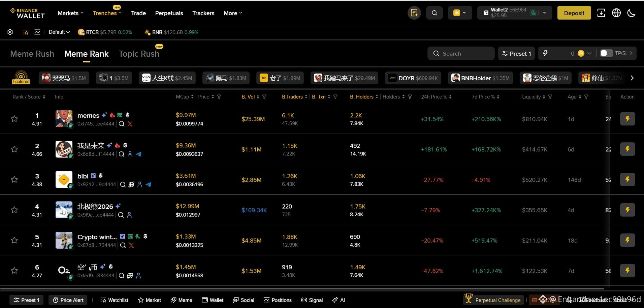Star the memes token as favorite
This screenshot has height=308, width=644.
(14, 119)
